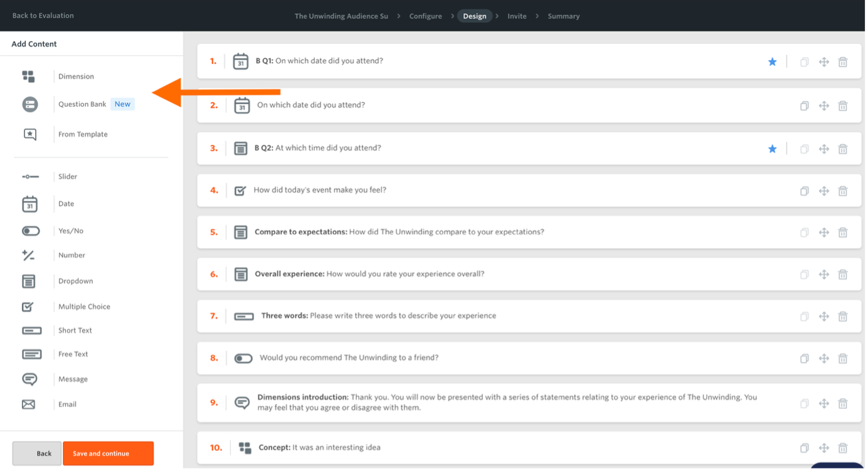Open the Question Bank content option
This screenshot has width=868, height=471.
(x=82, y=104)
